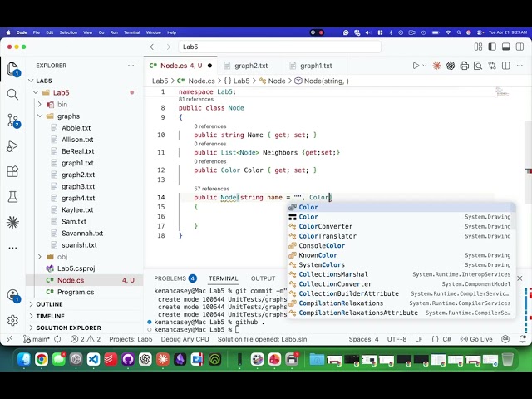Viewport: 532px width, 399px height.
Task: Click the UTF-8 encoding status item
Action: coord(397,339)
